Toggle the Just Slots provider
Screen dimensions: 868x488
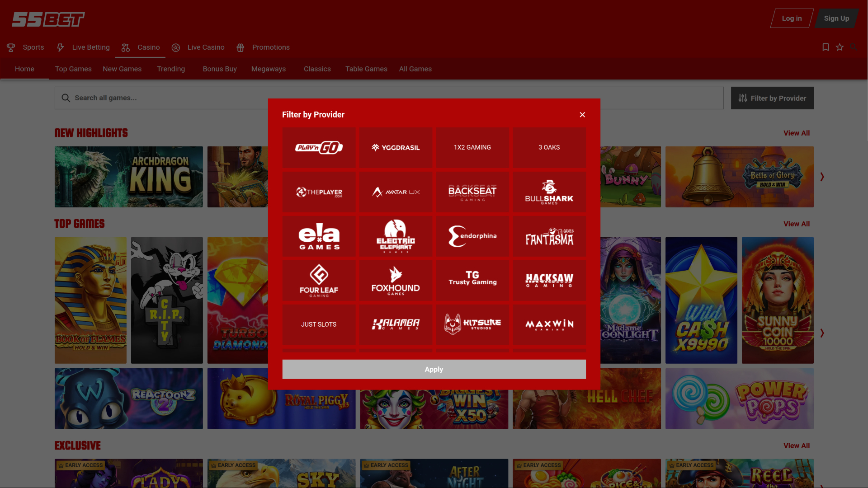click(x=319, y=324)
